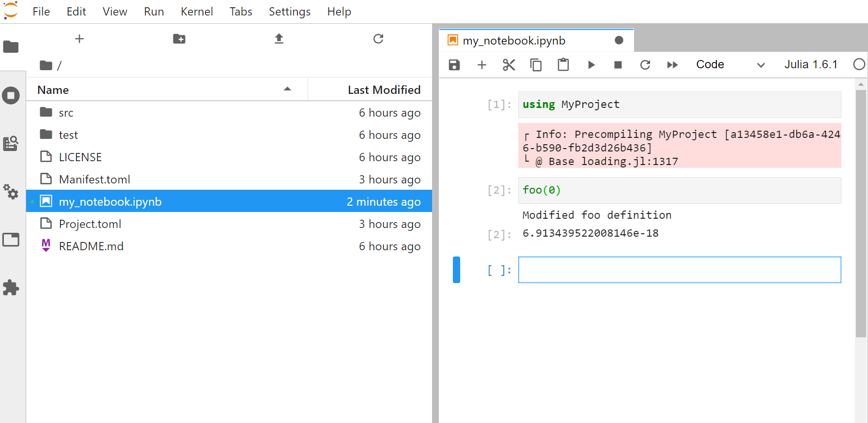Save the notebook with the disk icon
This screenshot has width=868, height=423.
454,65
